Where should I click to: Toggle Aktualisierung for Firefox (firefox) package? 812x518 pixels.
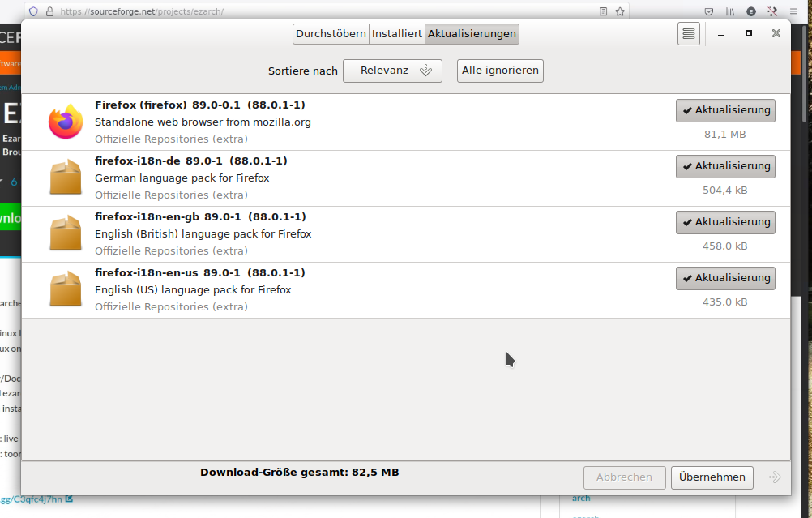coord(725,110)
